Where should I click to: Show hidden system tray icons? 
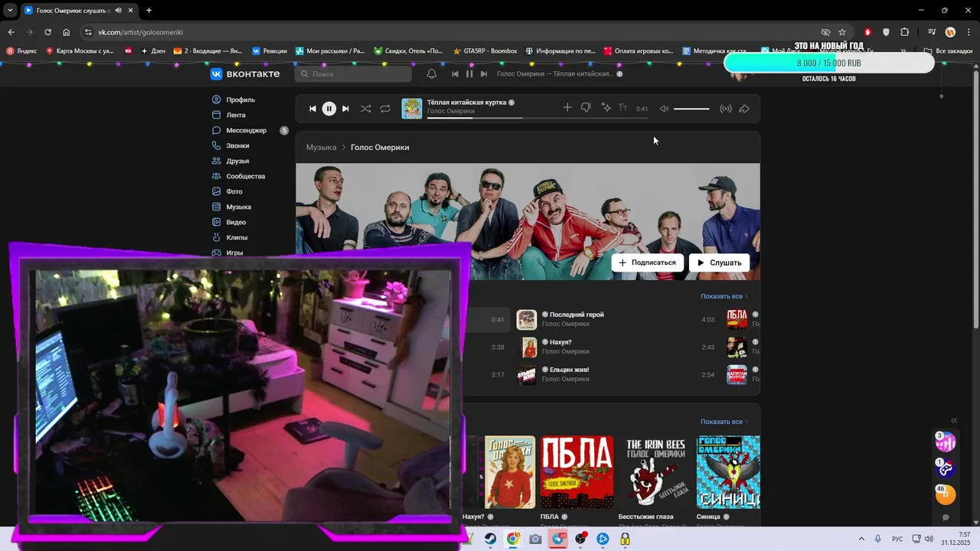pyautogui.click(x=861, y=539)
